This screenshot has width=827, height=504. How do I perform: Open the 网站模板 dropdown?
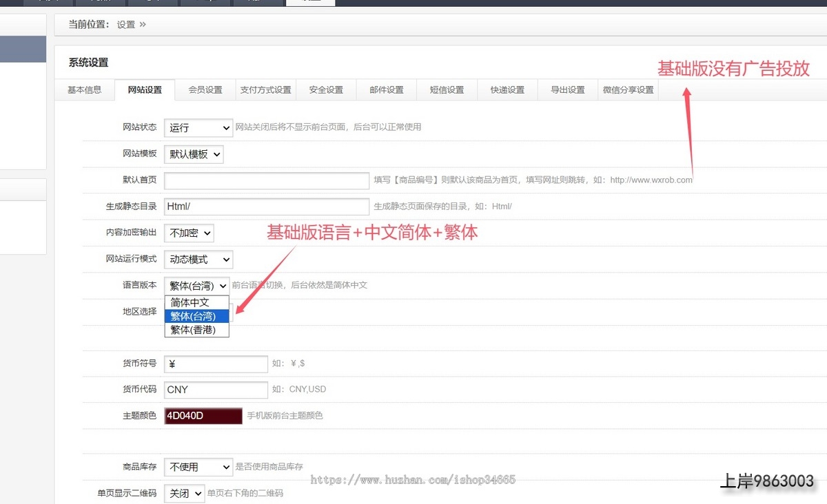[194, 154]
